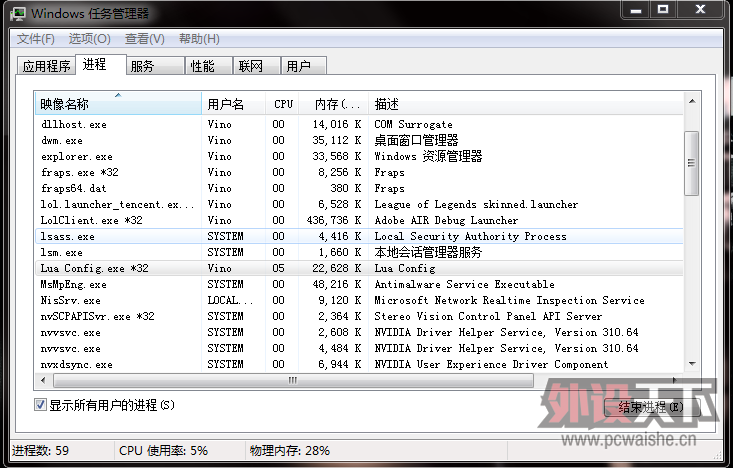733x468 pixels.
Task: Click the horizontal scrollbar right arrow
Action: point(675,381)
